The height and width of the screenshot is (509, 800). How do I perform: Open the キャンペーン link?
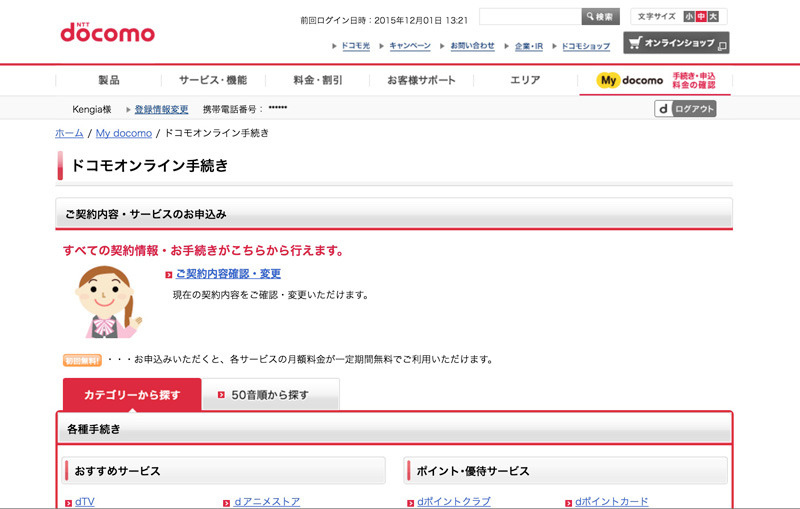point(410,45)
